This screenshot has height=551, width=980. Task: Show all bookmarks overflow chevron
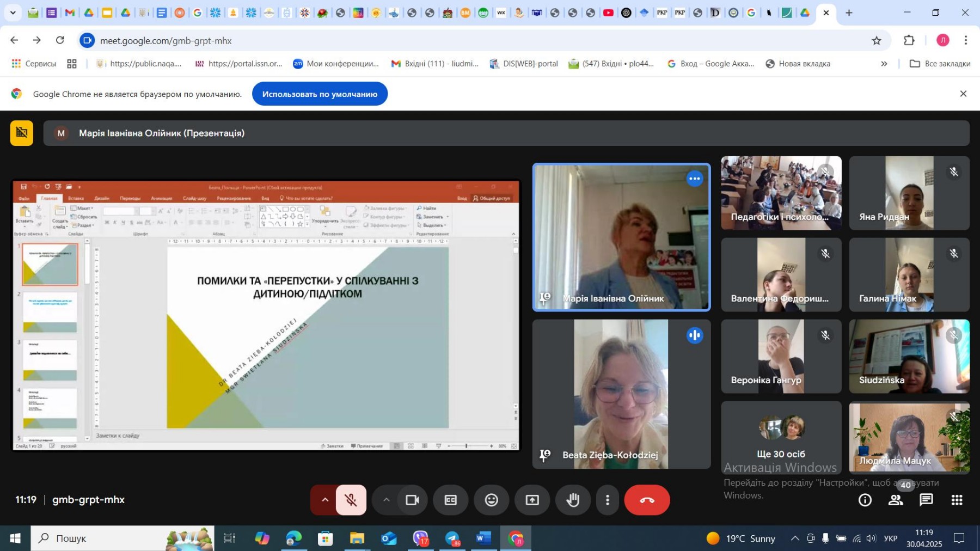point(884,64)
